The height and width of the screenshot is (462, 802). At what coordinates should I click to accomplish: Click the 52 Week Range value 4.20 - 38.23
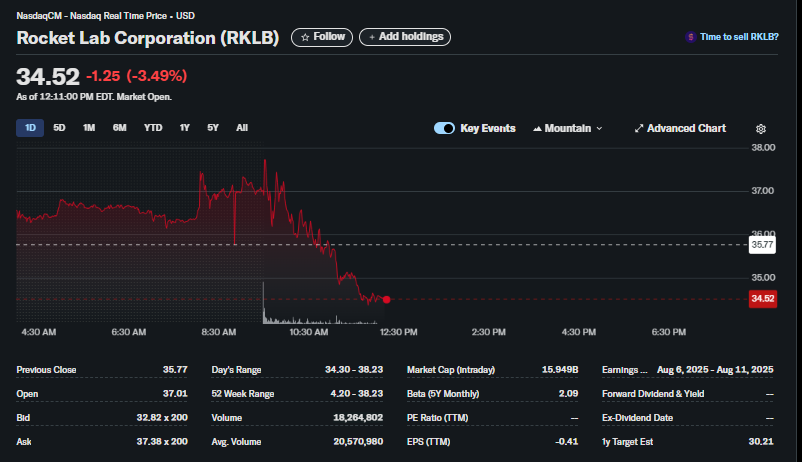coord(357,394)
